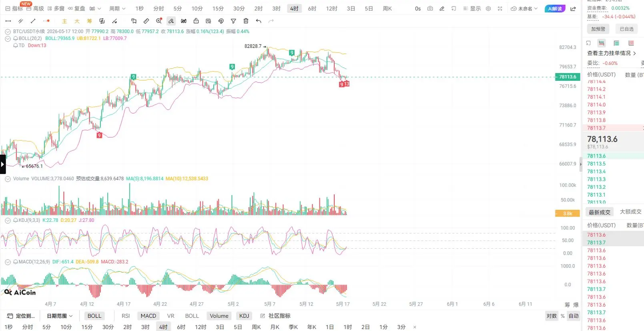Toggle the MACD indicator
Viewport: 644px width, 331px height.
tap(148, 316)
